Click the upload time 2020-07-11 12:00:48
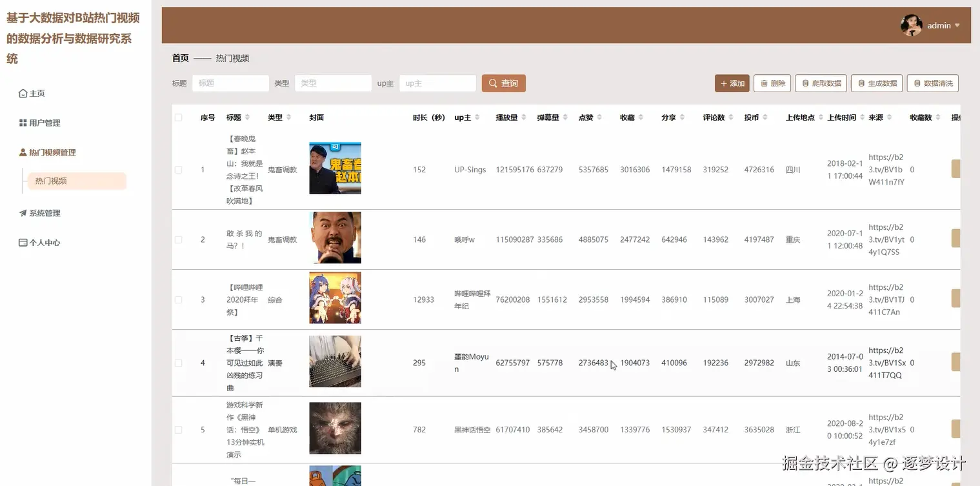The width and height of the screenshot is (980, 486). pos(845,239)
